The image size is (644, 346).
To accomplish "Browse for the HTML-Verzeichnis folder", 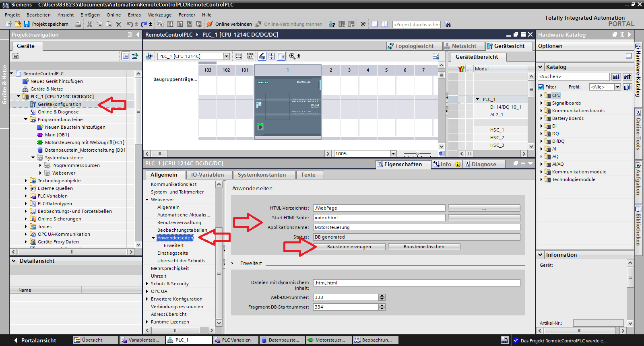I will tap(484, 208).
